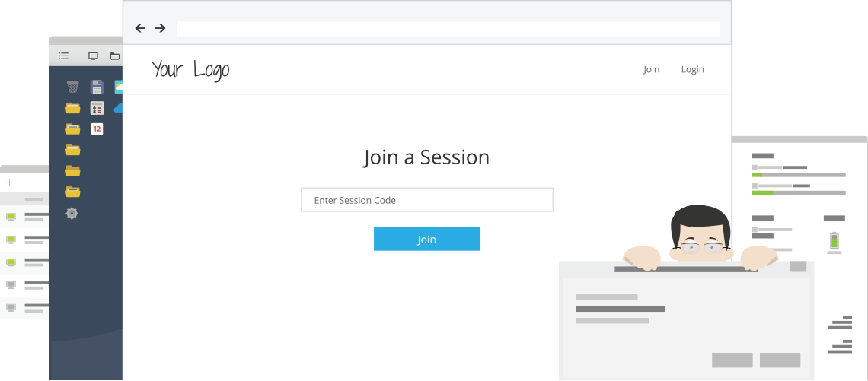Open the calendar icon showing 12
The image size is (868, 381).
point(97,129)
